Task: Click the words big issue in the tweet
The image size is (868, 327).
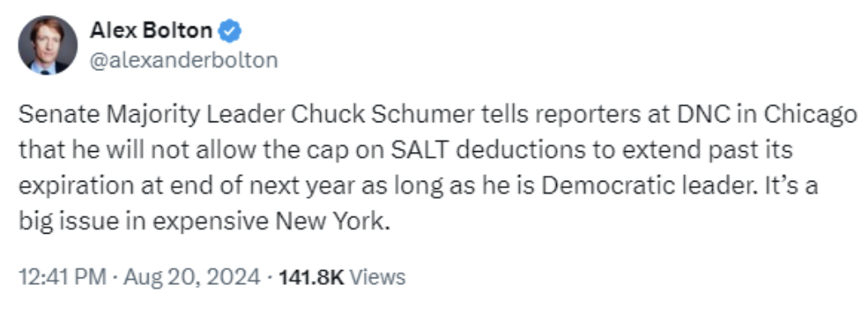Action: [68, 222]
